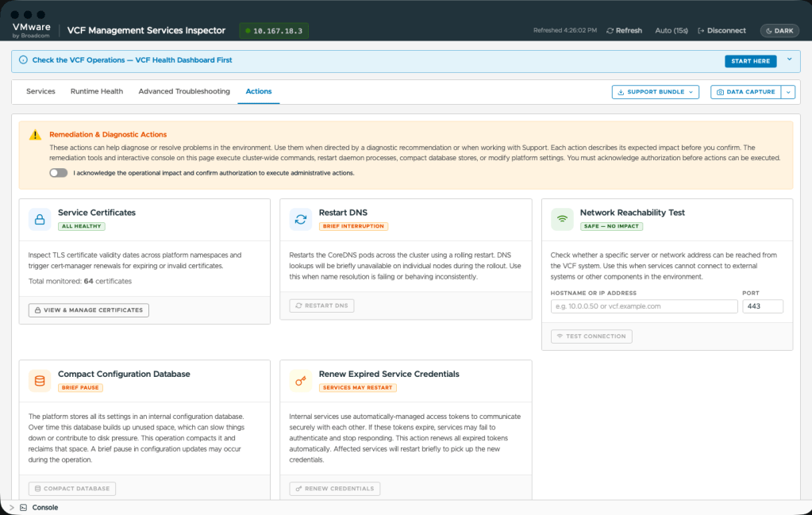Image resolution: width=812 pixels, height=515 pixels.
Task: Click the SAFE — NO IMPACT badge
Action: [611, 226]
